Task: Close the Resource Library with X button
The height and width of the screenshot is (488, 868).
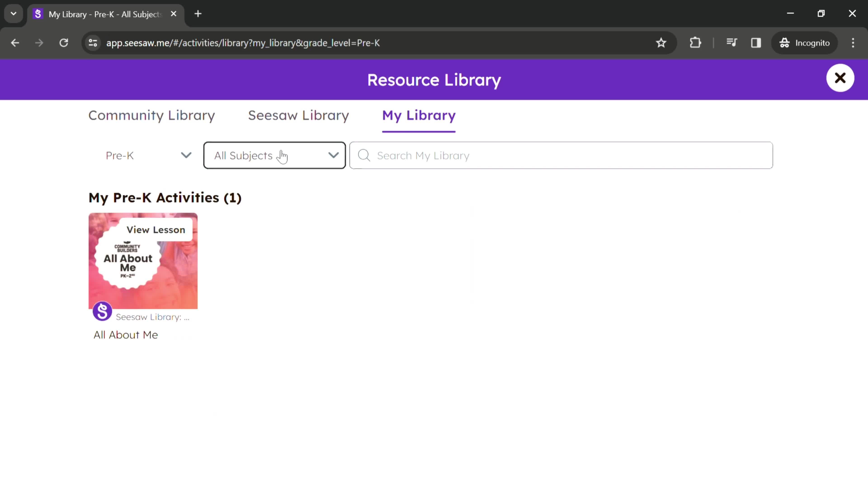Action: click(840, 78)
